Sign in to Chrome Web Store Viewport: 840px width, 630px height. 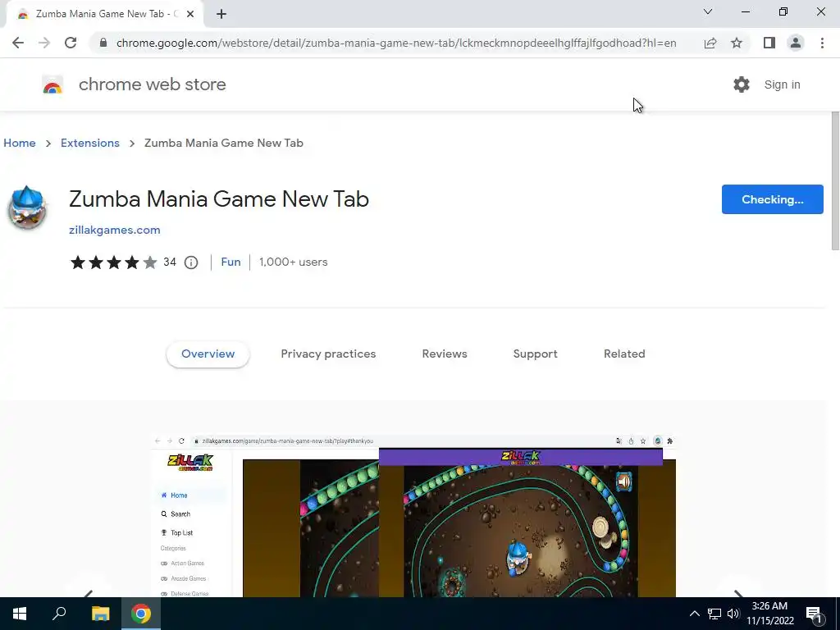pos(782,84)
